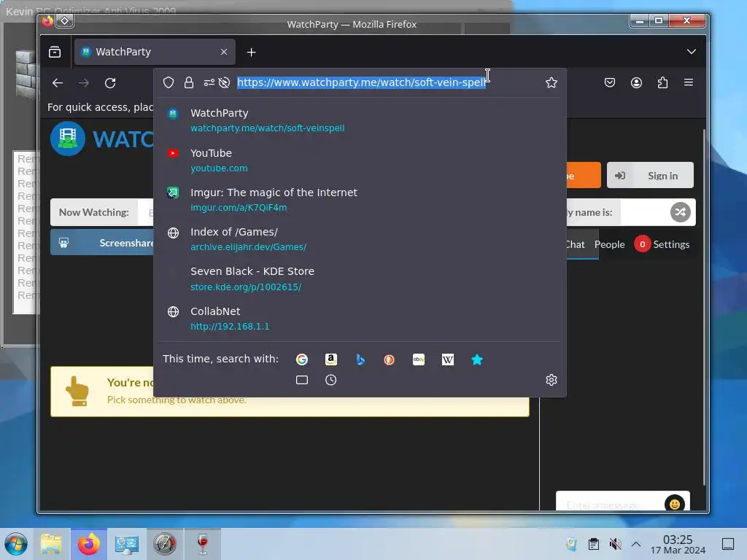This screenshot has width=747, height=560.
Task: Select the CollabNet suggestion
Action: tap(360, 318)
